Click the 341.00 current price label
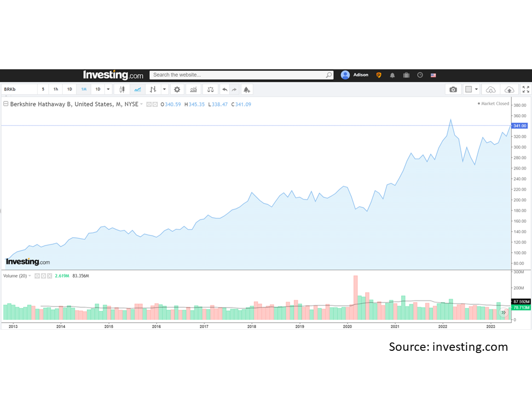The image size is (532, 399). coord(520,126)
